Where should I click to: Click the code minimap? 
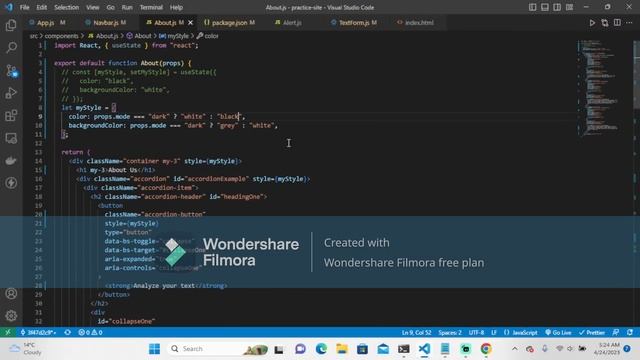[x=600, y=88]
